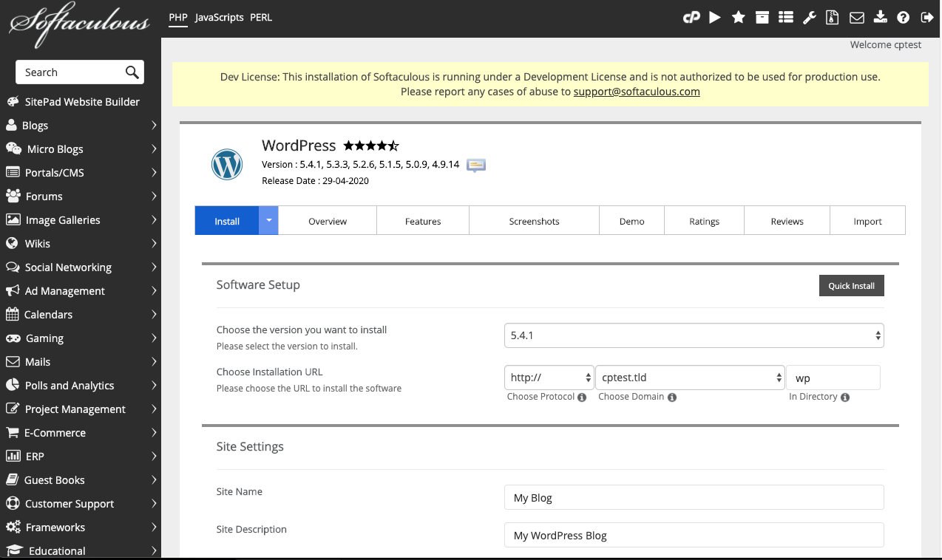Screen dimensions: 942x560
Task: Switch to the Features tab
Action: click(423, 221)
